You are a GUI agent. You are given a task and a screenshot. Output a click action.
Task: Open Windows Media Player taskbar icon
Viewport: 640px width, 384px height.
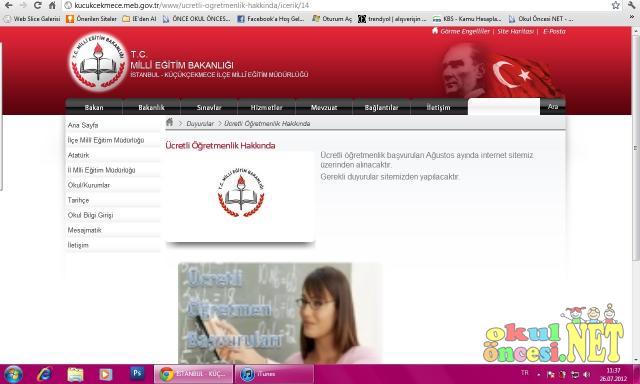click(106, 374)
